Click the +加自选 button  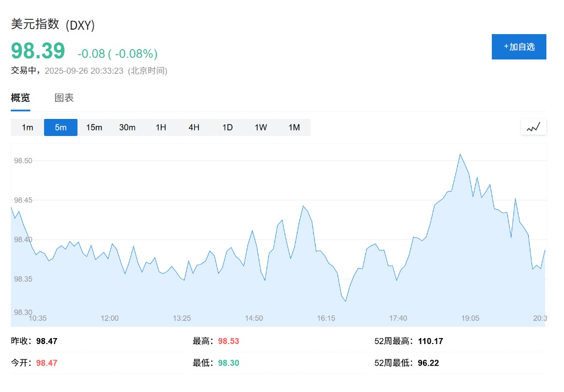tap(519, 47)
